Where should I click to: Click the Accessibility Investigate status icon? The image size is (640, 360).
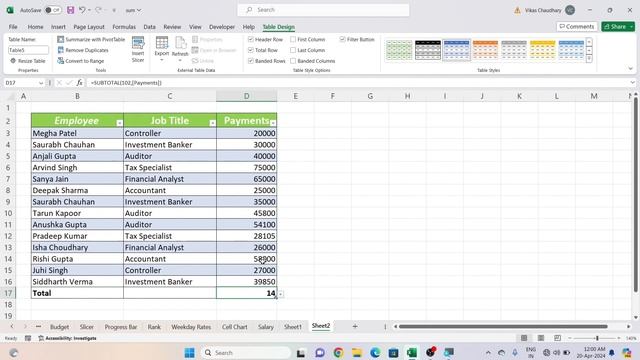41,338
